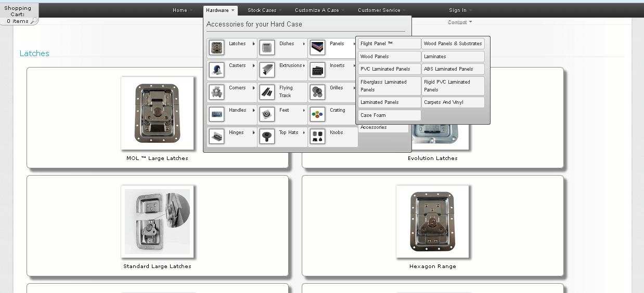View the Hexagon Range latch image

[432, 221]
